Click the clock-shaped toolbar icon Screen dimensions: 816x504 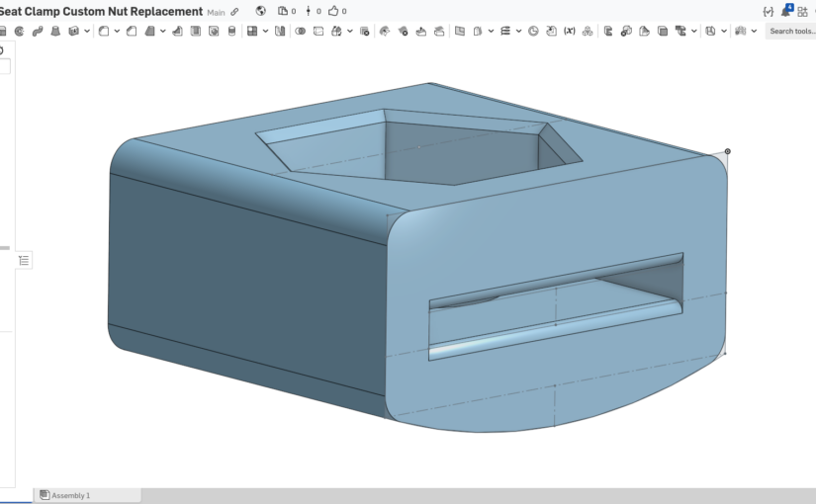click(x=533, y=32)
